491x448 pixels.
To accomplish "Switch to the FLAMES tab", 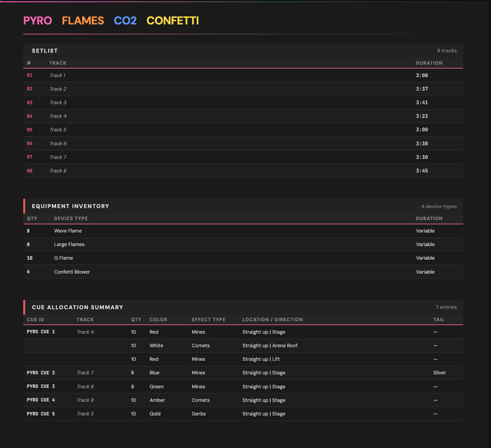I will [x=82, y=21].
